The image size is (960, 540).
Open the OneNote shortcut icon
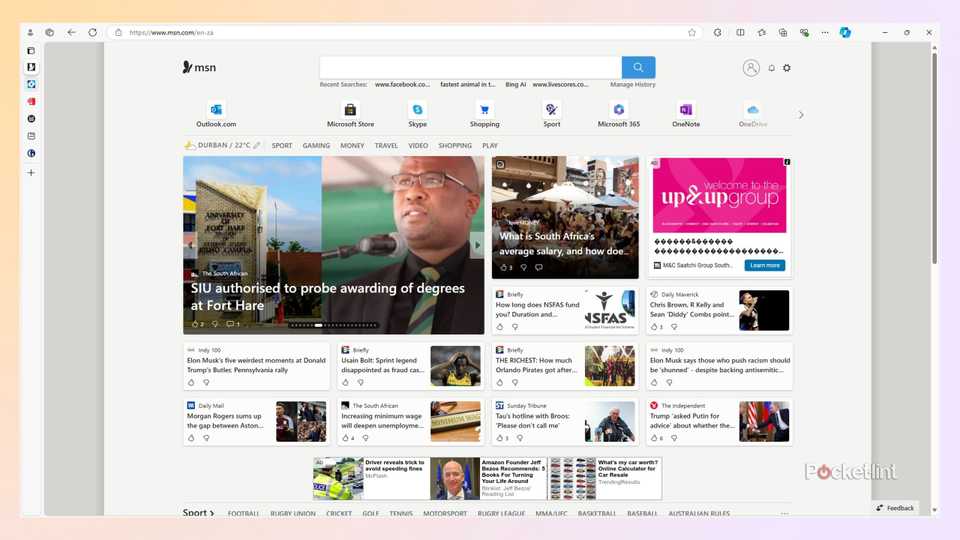click(x=685, y=110)
